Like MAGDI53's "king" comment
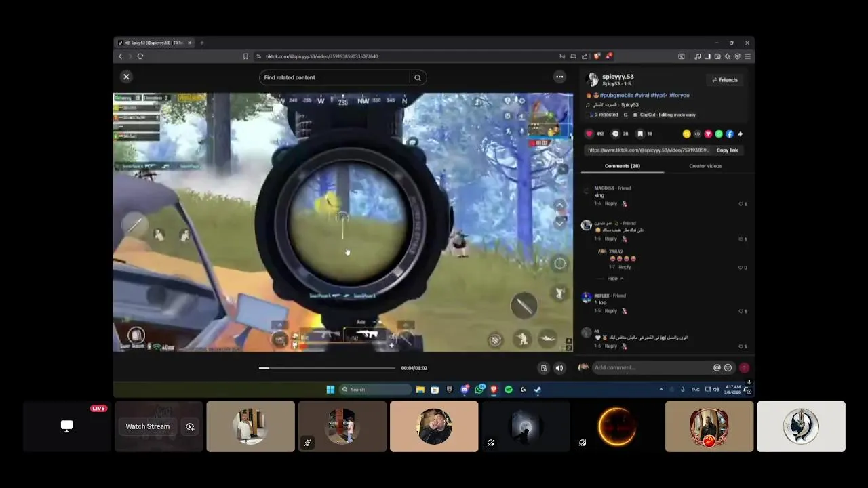The image size is (868, 488). click(x=741, y=204)
